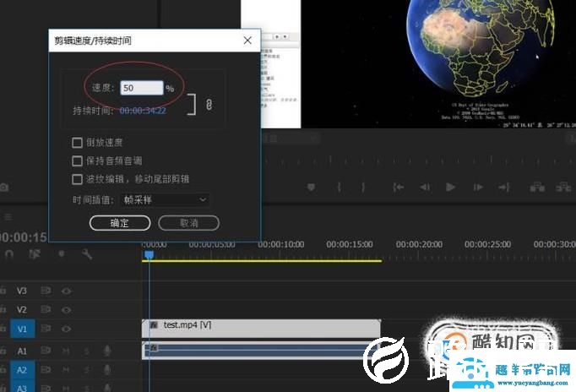
Task: Toggle the A2 track target label
Action: tap(23, 369)
